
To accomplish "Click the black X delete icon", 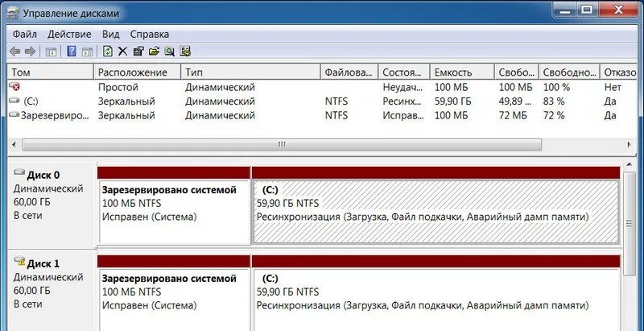I will (122, 52).
